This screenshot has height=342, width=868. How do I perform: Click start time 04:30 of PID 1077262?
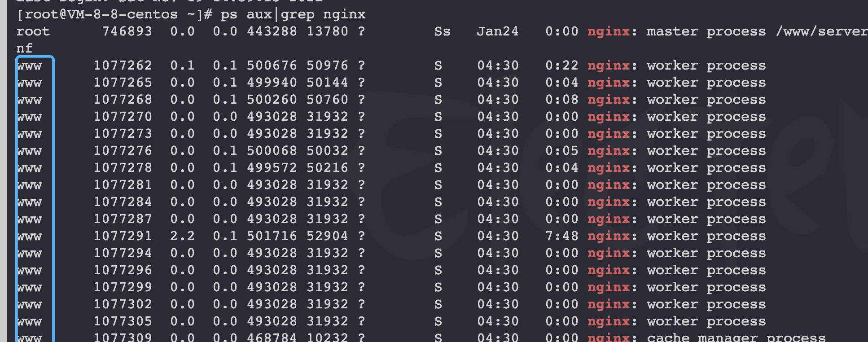(x=497, y=66)
